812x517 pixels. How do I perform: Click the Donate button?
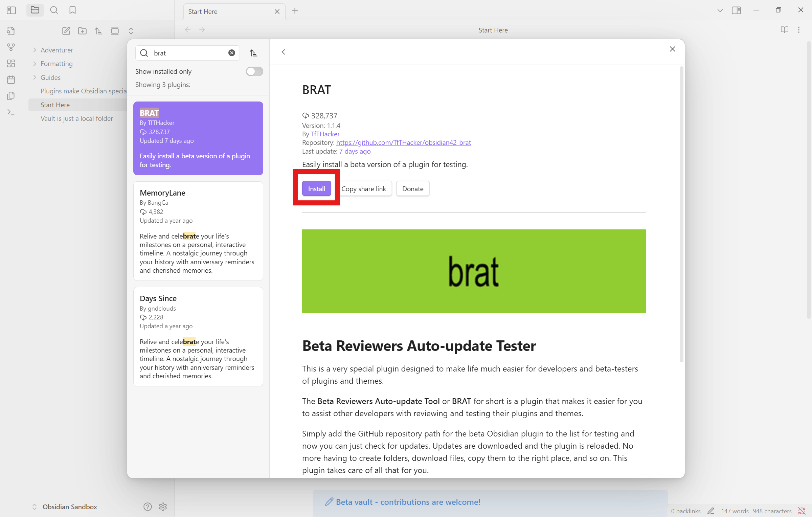tap(413, 188)
